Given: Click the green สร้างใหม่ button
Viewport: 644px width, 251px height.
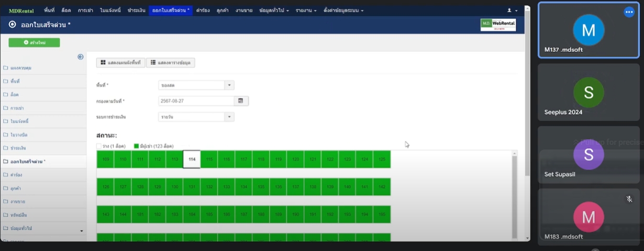Looking at the screenshot, I should point(34,42).
